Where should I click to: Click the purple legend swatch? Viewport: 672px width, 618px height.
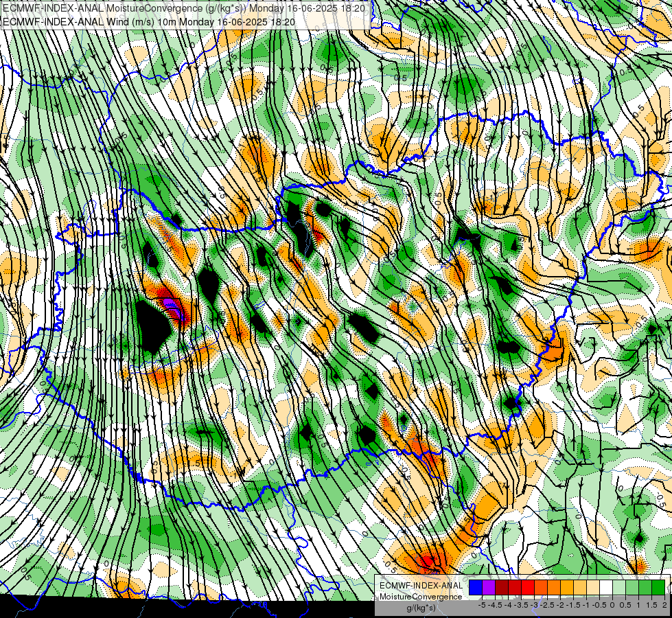489,588
